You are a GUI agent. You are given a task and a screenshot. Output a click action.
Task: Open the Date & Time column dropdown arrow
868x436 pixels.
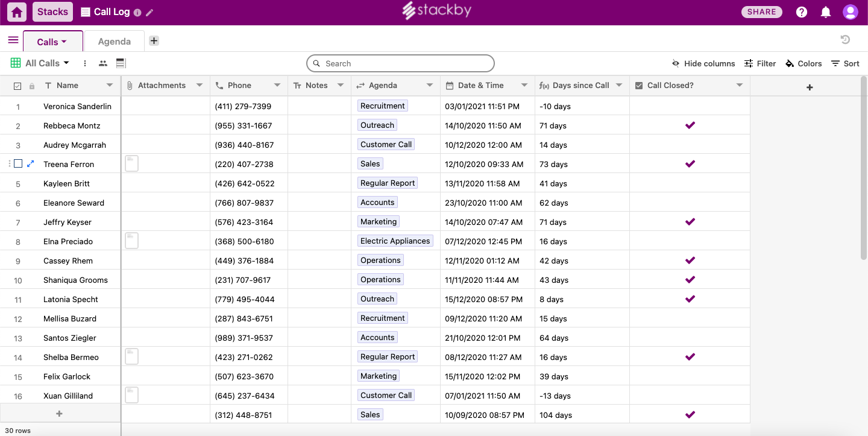(524, 86)
